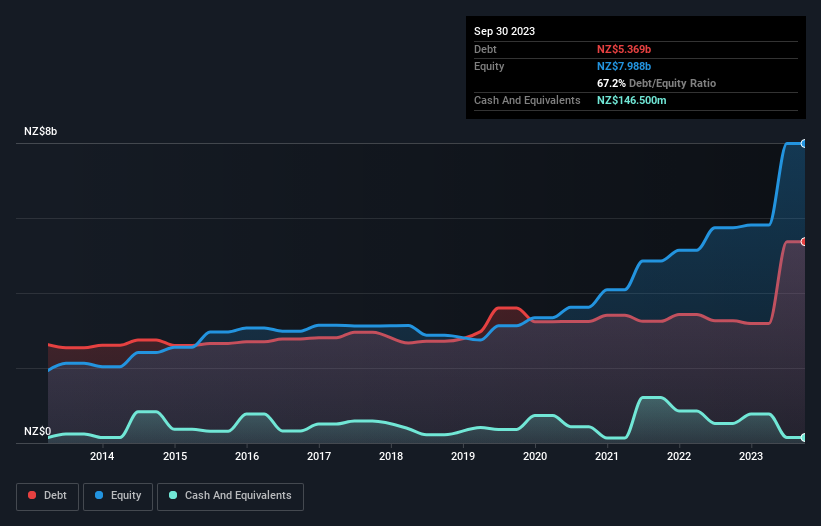Click the 2016 x-axis label
Image resolution: width=821 pixels, height=526 pixels.
[x=247, y=456]
